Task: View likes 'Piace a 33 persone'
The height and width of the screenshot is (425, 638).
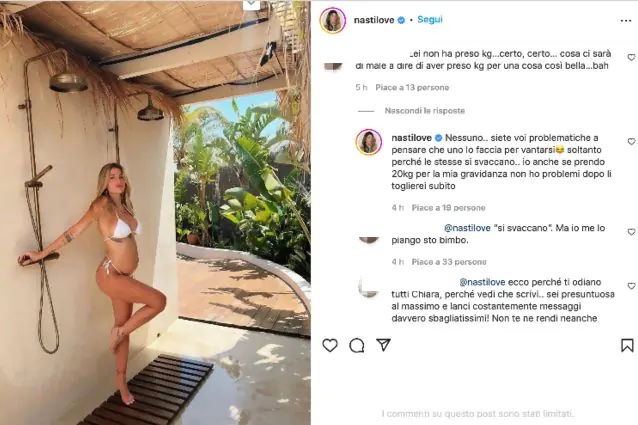Action: pyautogui.click(x=449, y=262)
